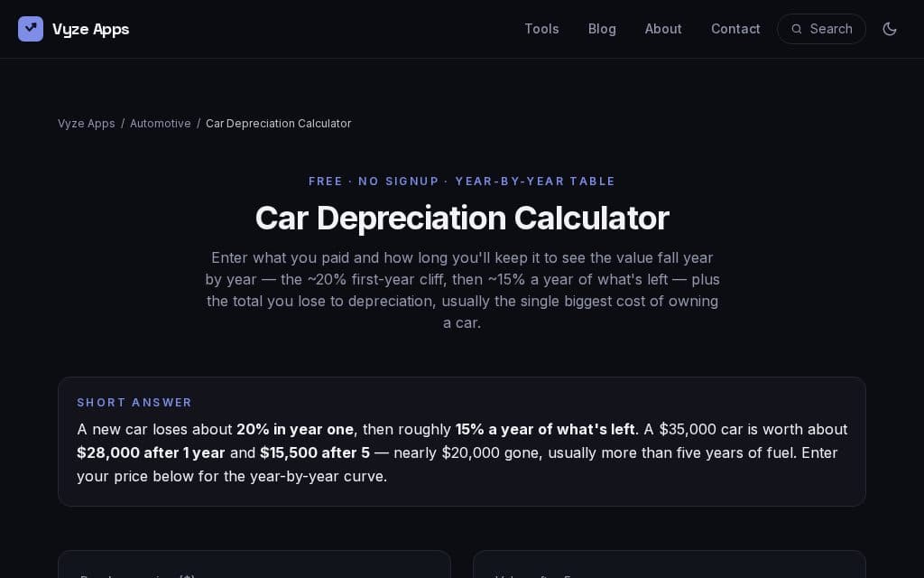Navigate to the Automotive breadcrumb category
The image size is (924, 578).
(161, 123)
